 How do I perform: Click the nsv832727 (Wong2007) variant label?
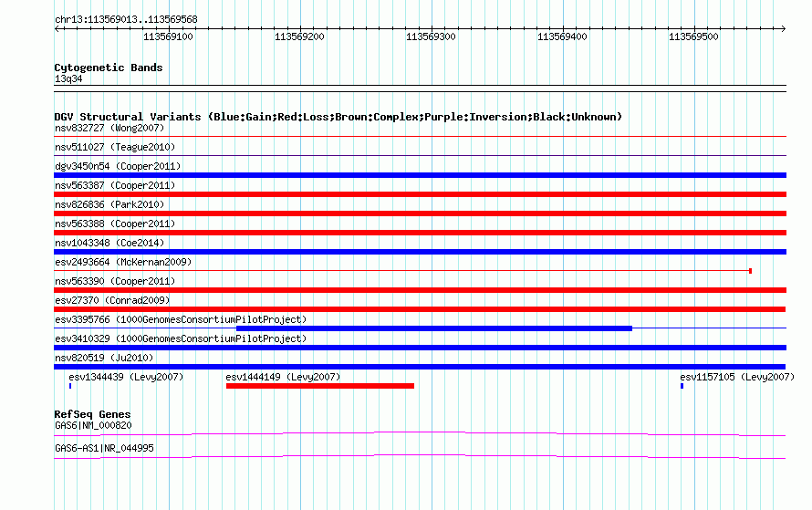pos(109,128)
